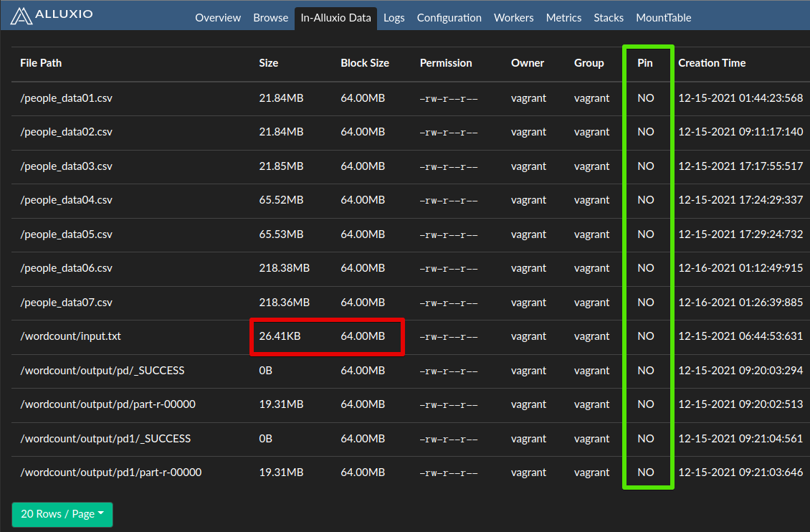
Task: Click the /wordcount/output/pd/_SUCCESS path
Action: click(103, 371)
